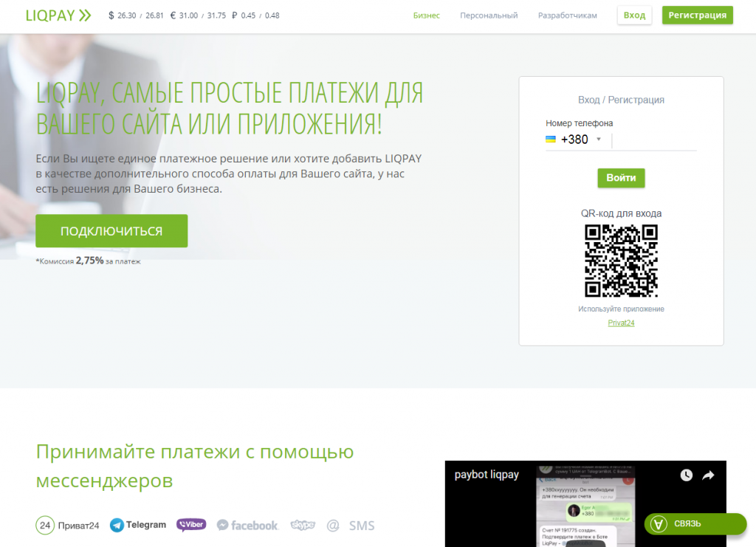Open the +380 country code dropdown
This screenshot has width=756, height=547.
(x=574, y=140)
